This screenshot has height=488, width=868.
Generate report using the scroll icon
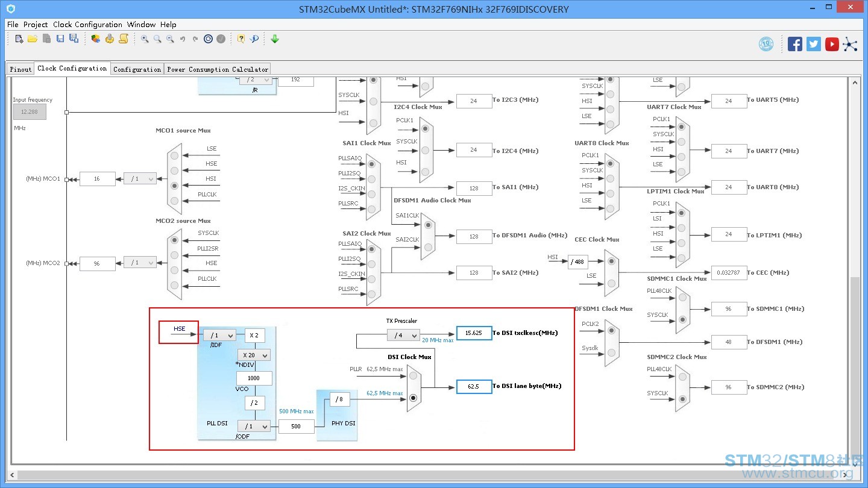pyautogui.click(x=124, y=39)
